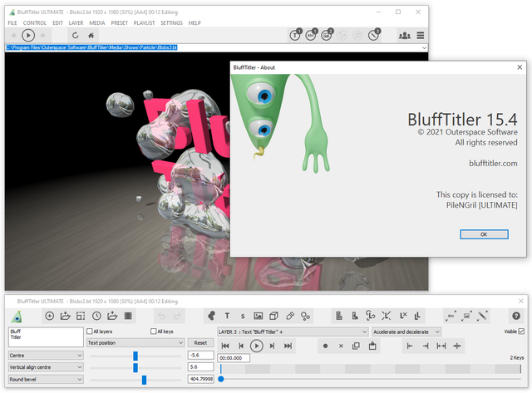The height and width of the screenshot is (393, 532).
Task: Click the open show folder icon
Action: (x=65, y=316)
